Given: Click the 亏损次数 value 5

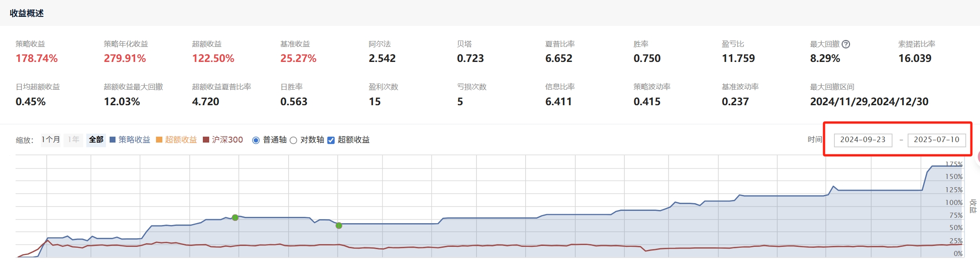Looking at the screenshot, I should (x=460, y=102).
